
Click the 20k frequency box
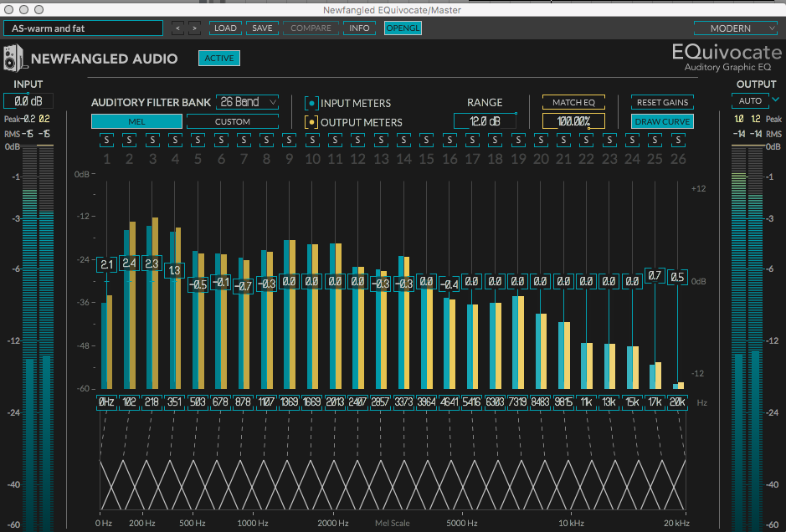point(677,402)
